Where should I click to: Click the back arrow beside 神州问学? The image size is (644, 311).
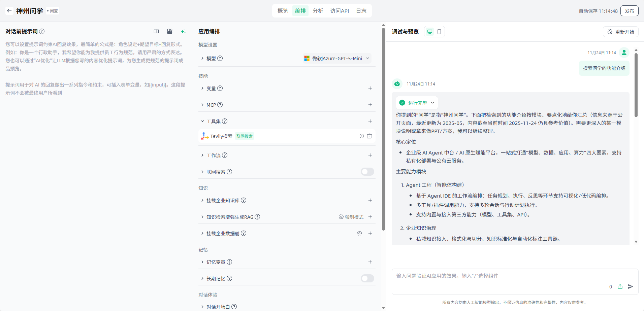(9, 11)
